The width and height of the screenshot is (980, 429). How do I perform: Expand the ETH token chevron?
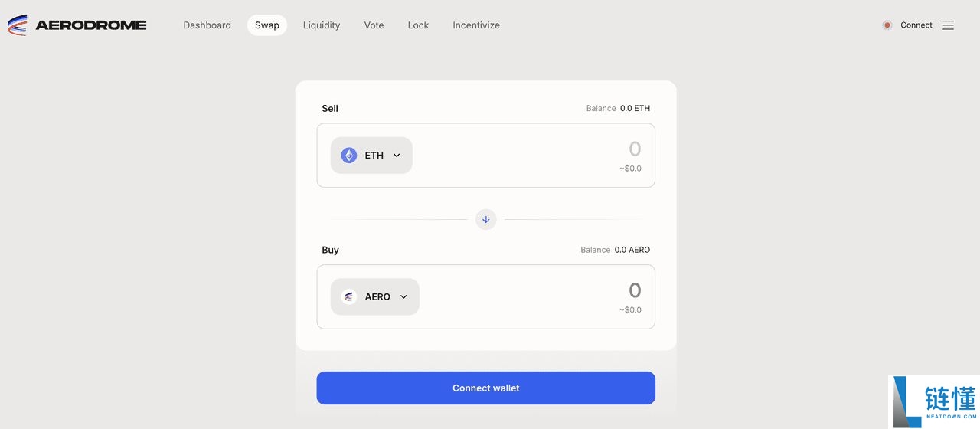397,156
